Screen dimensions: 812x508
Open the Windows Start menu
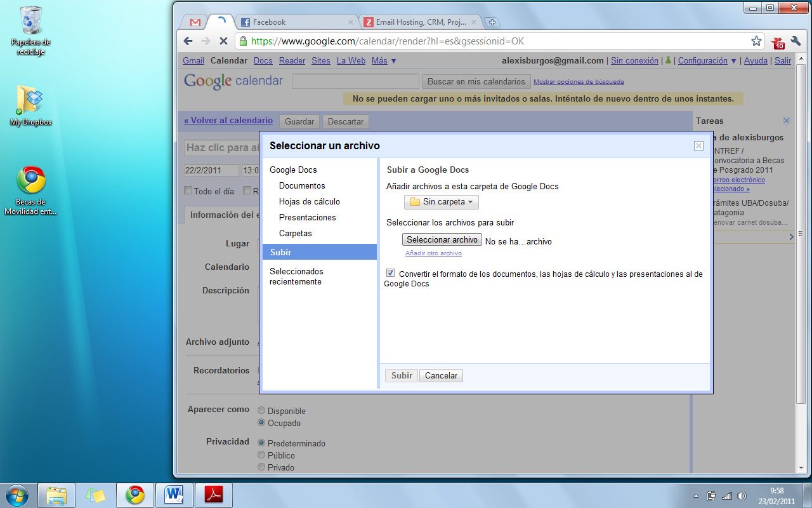[x=17, y=495]
